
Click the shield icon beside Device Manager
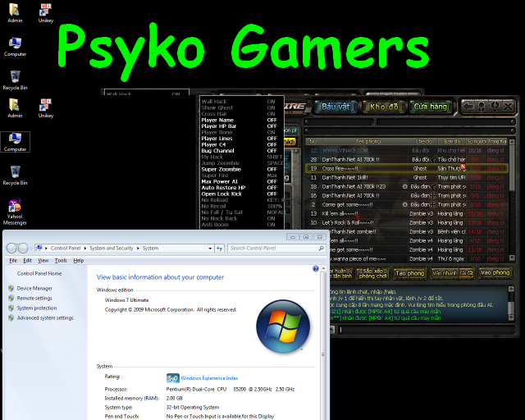click(11, 288)
